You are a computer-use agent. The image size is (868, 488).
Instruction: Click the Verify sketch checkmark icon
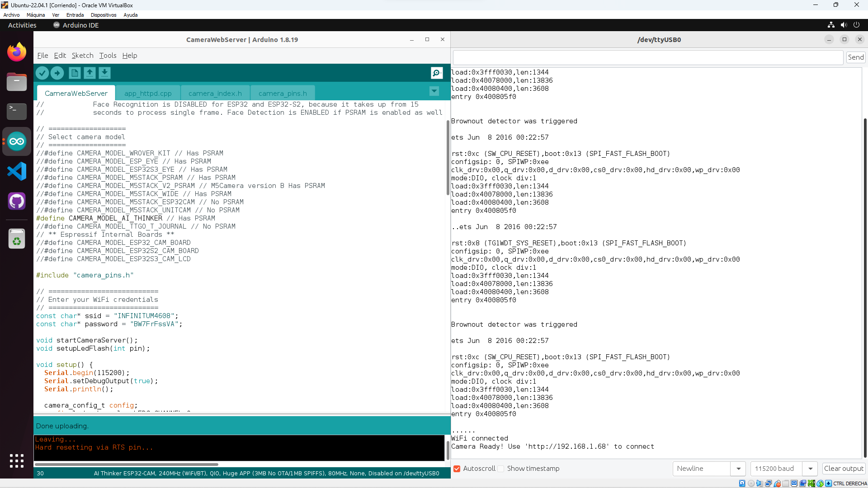(x=42, y=73)
